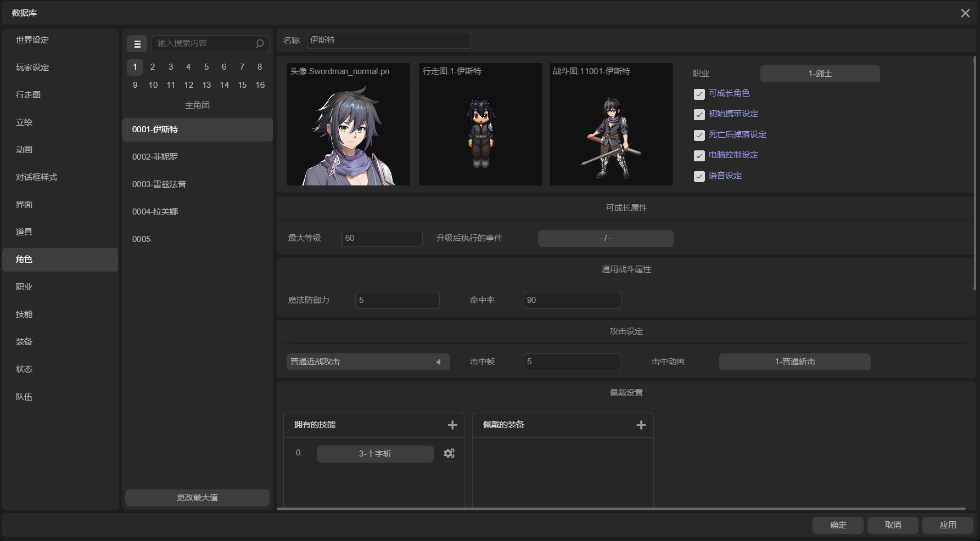Click the 主角团 group label
Viewport: 980px width, 541px height.
point(197,105)
